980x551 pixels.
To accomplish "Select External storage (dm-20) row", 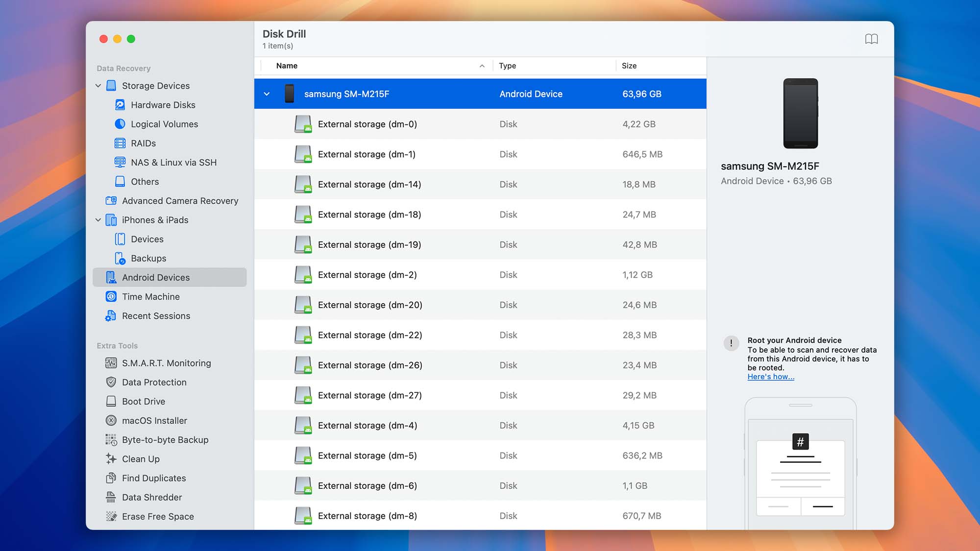I will pyautogui.click(x=480, y=305).
